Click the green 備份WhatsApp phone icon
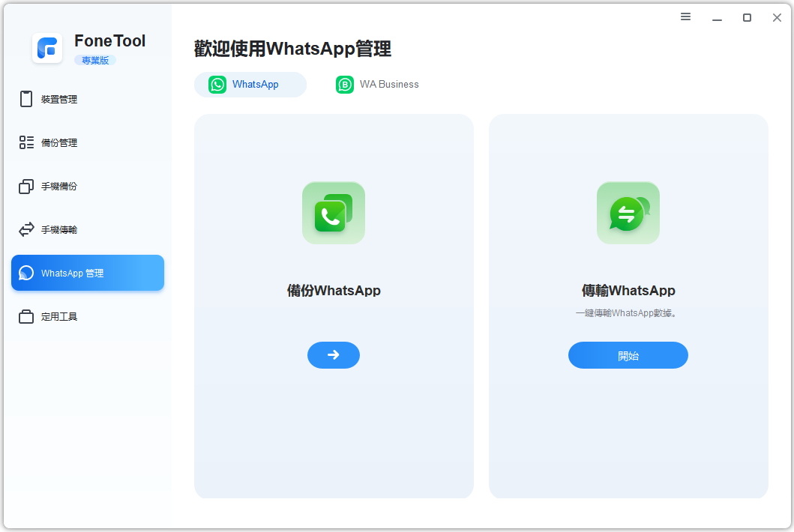The image size is (794, 532). (x=333, y=213)
